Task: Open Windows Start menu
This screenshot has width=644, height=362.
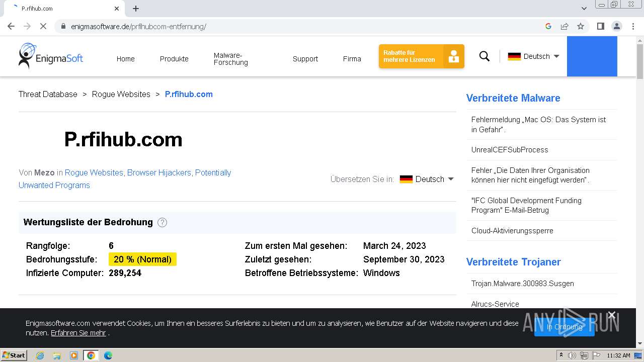Action: (x=14, y=355)
